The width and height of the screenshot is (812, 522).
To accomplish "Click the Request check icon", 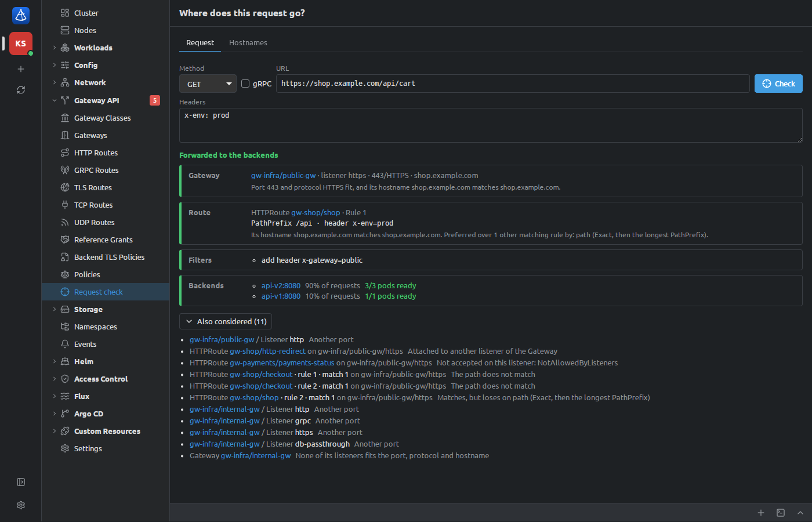I will pyautogui.click(x=65, y=292).
